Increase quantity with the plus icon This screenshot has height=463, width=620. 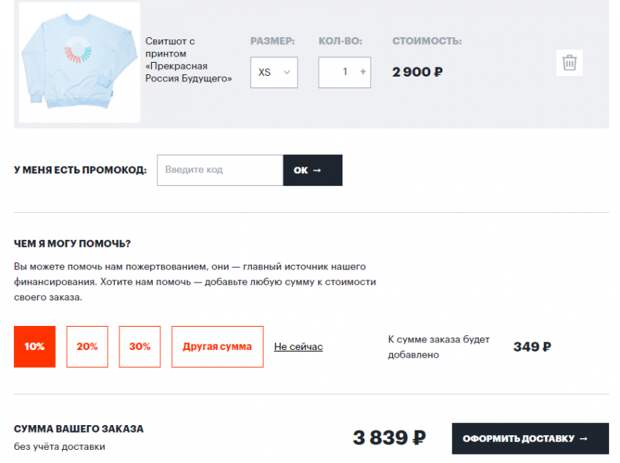363,72
